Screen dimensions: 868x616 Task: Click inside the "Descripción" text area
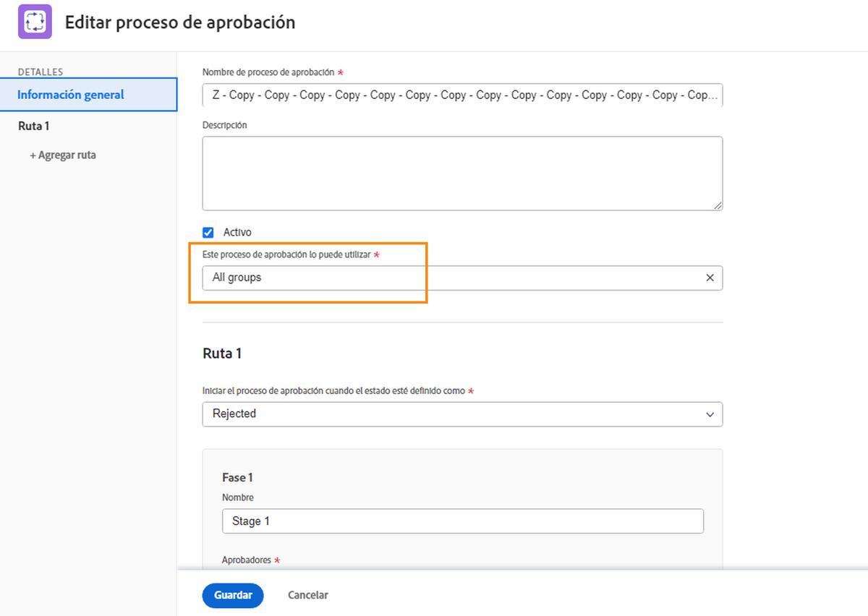click(463, 172)
